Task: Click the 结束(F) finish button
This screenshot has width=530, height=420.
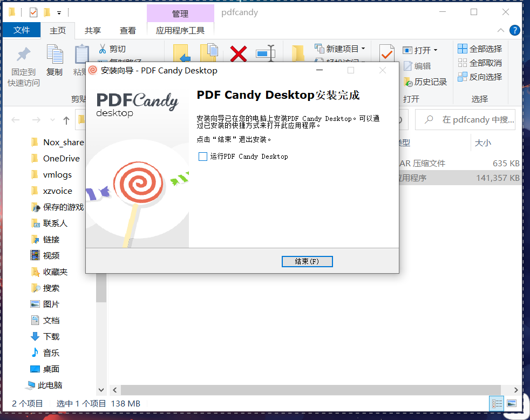Action: tap(307, 261)
